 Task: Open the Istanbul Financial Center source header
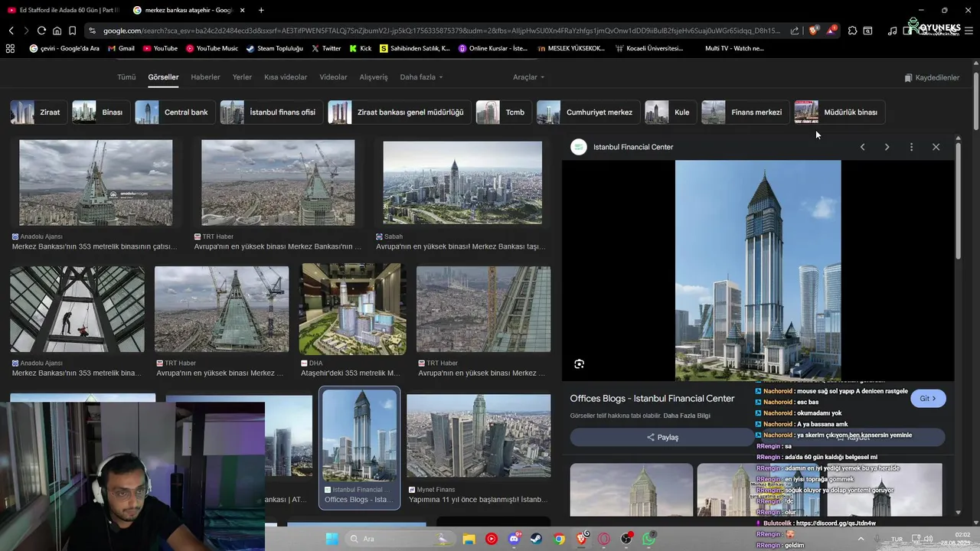click(x=622, y=147)
